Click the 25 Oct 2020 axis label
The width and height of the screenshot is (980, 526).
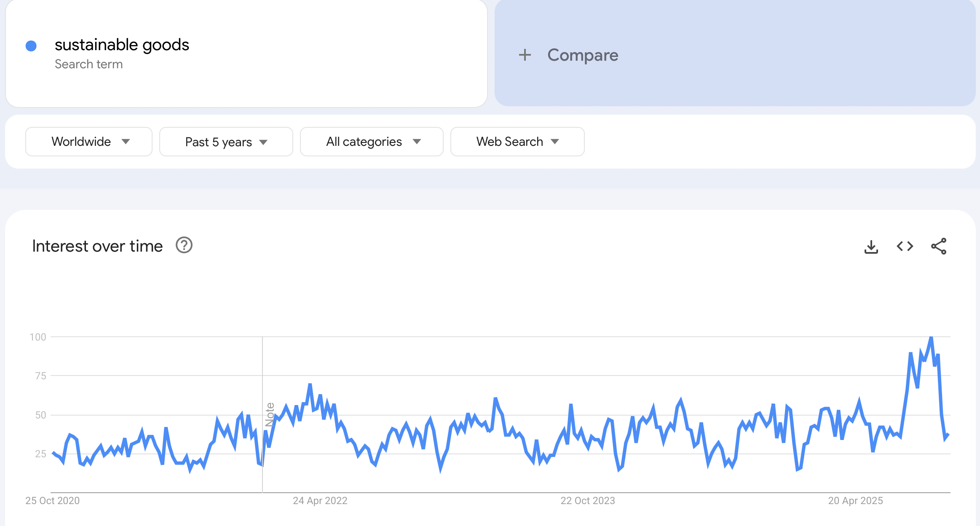click(x=52, y=501)
